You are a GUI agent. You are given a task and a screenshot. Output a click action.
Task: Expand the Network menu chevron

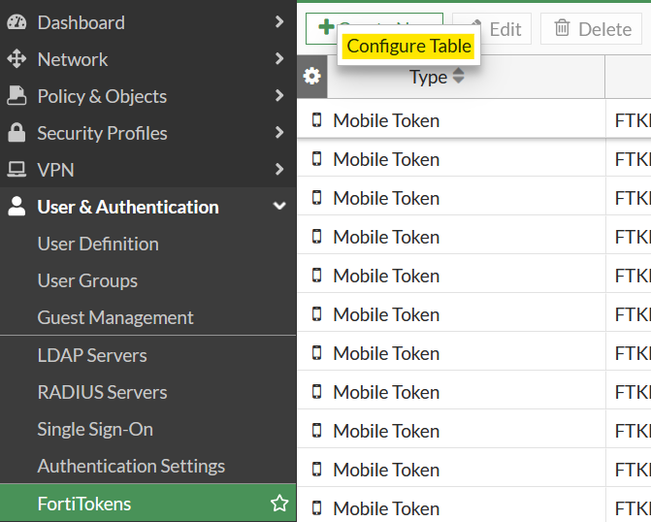click(x=279, y=59)
